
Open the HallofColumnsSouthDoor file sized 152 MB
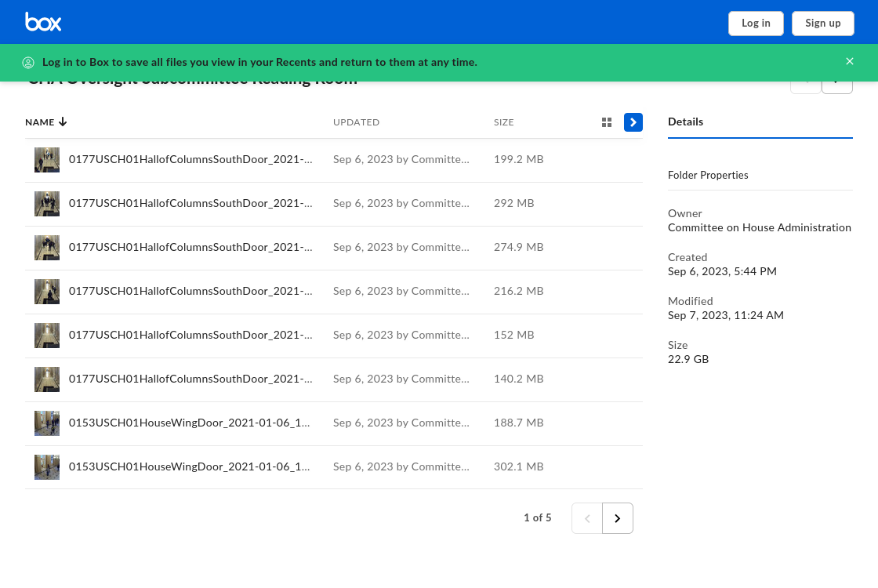click(190, 335)
